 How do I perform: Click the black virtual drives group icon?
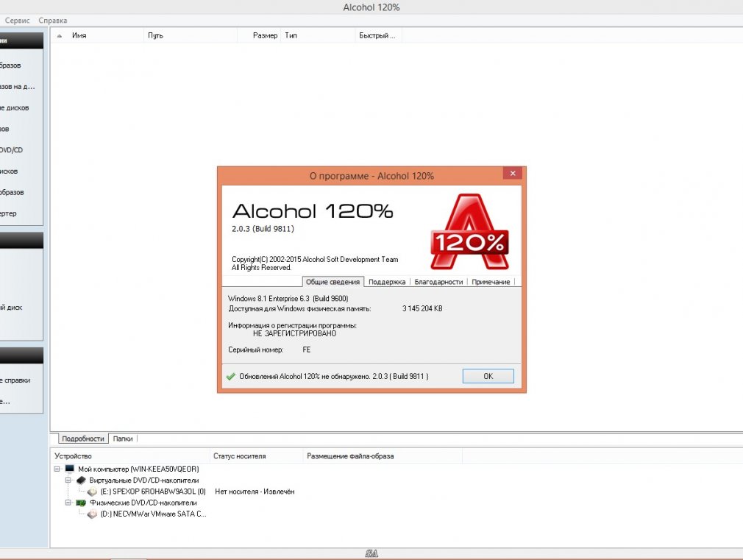(x=81, y=481)
